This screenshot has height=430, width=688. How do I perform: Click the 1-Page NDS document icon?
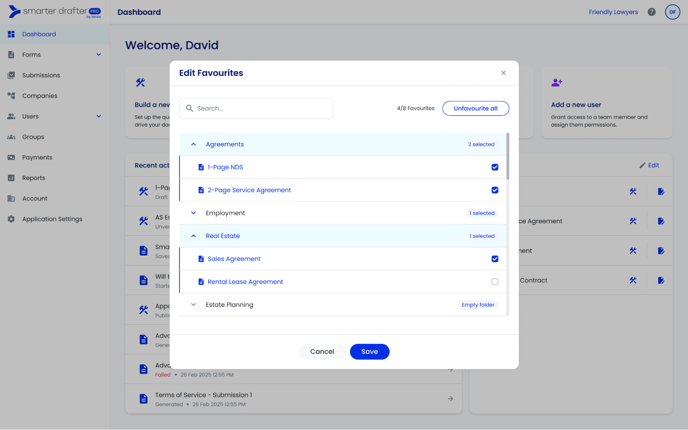pyautogui.click(x=201, y=167)
